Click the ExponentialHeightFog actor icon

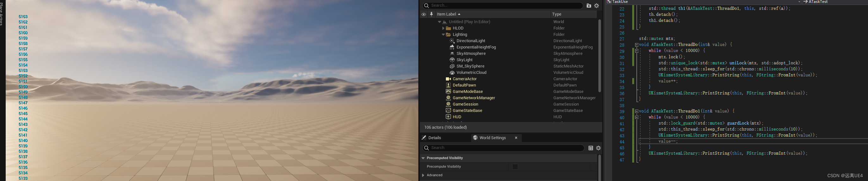pos(452,47)
